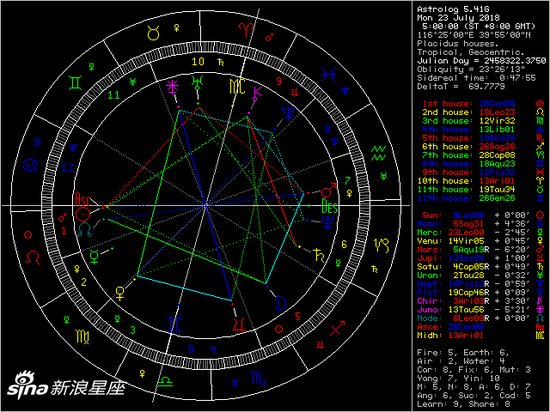This screenshot has width=550, height=412.
Task: Select the Sun position row in list
Action: [x=480, y=215]
